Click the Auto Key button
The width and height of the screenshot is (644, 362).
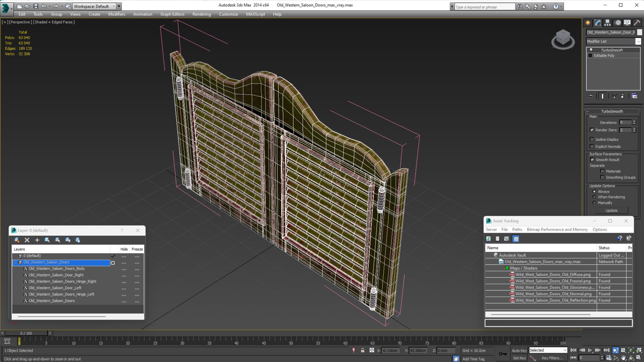(x=519, y=350)
